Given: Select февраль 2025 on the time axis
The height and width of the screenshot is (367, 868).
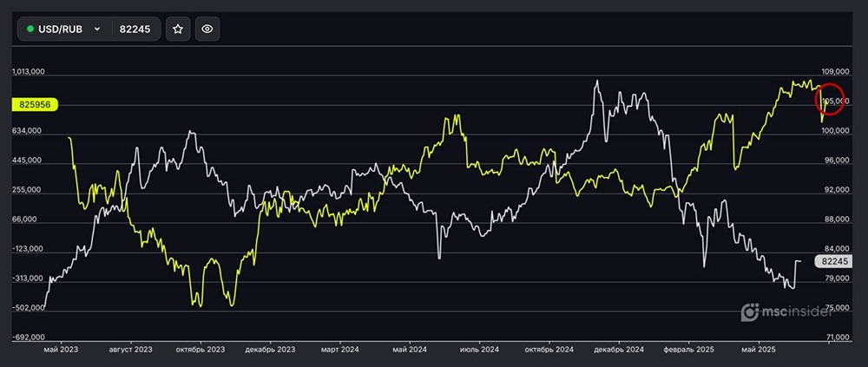Looking at the screenshot, I should point(687,349).
